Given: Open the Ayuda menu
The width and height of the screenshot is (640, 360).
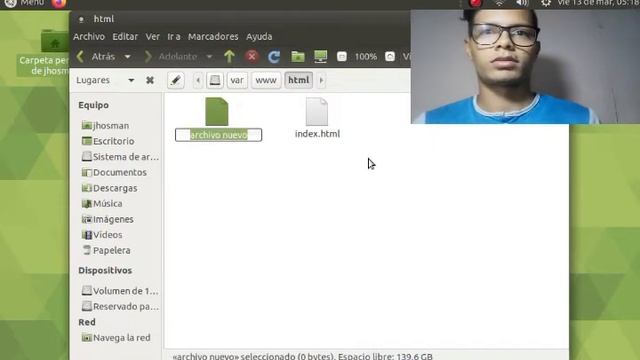Looking at the screenshot, I should (259, 37).
